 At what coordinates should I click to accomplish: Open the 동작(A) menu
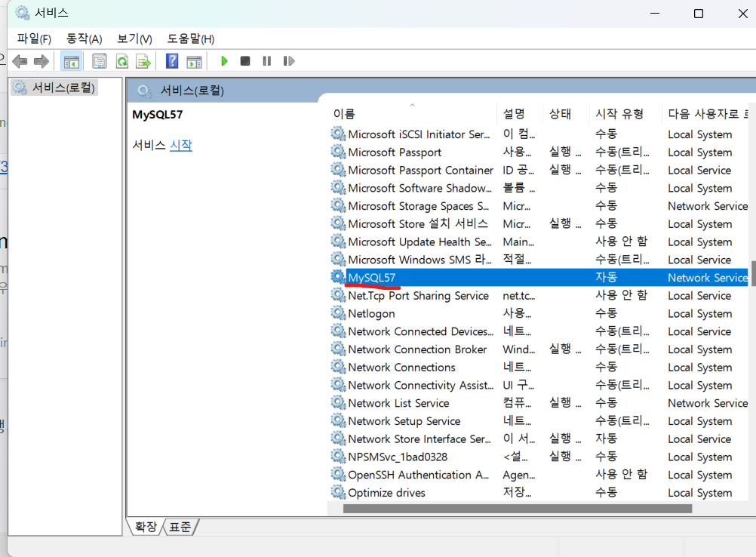click(x=84, y=38)
